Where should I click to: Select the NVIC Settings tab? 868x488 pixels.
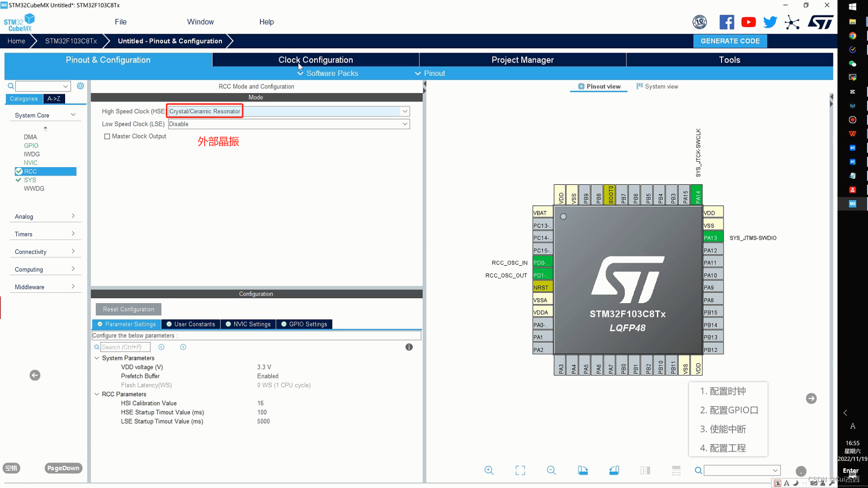click(x=248, y=324)
